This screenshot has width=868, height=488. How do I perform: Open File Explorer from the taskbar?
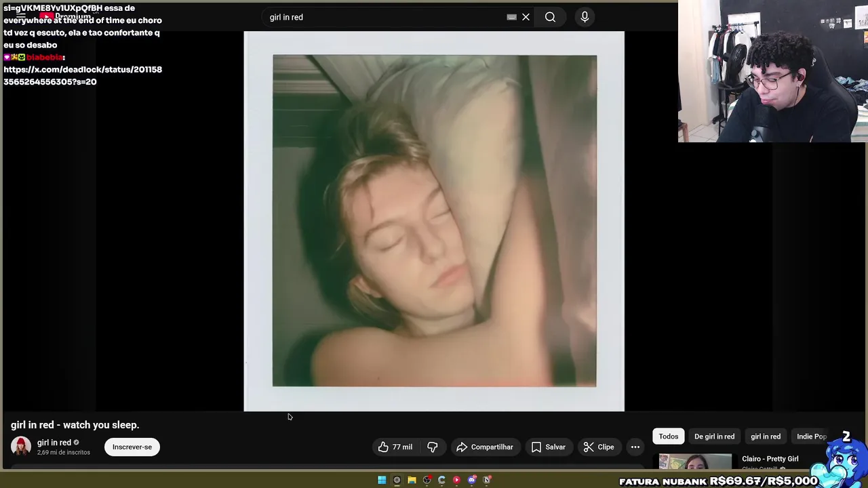[x=412, y=480]
